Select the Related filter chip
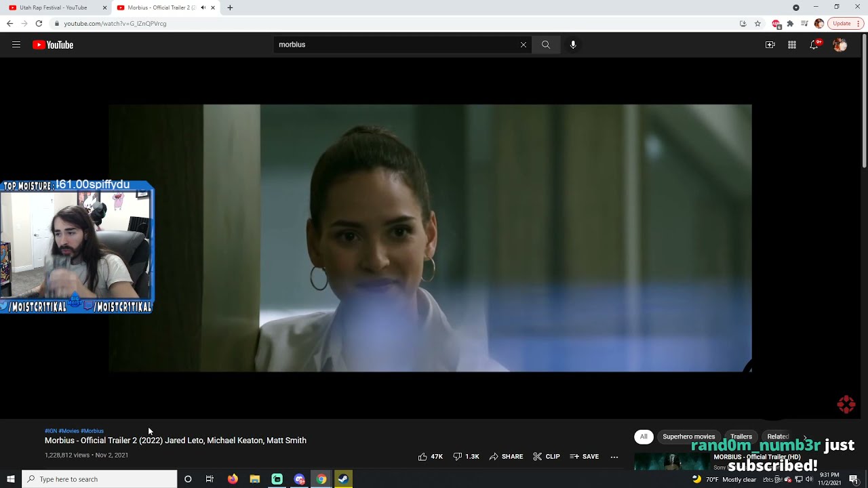 tap(778, 436)
